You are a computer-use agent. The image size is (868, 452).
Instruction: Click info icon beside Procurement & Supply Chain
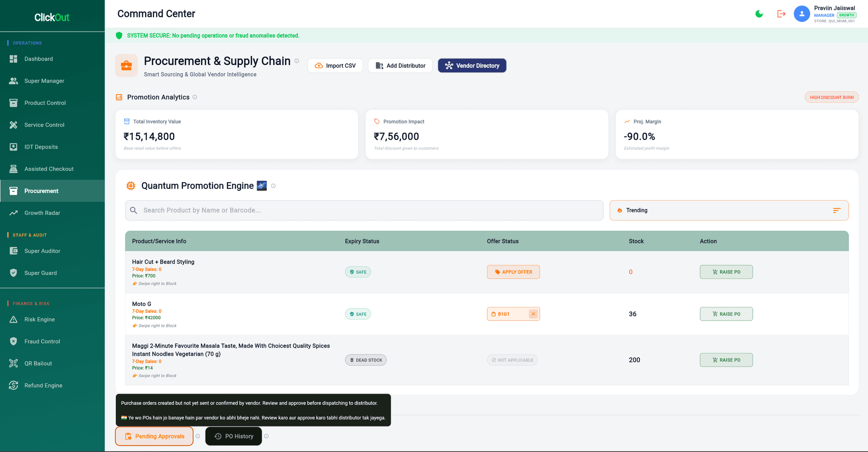[297, 61]
